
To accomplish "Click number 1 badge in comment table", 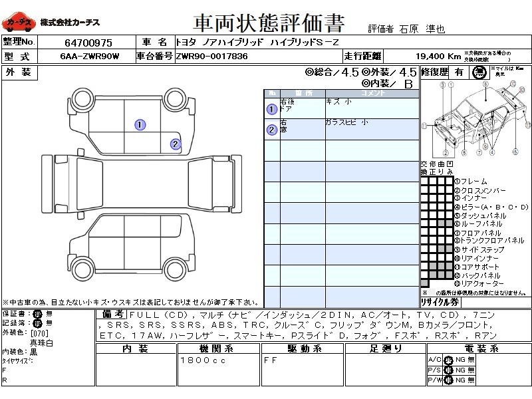I will coord(271,109).
